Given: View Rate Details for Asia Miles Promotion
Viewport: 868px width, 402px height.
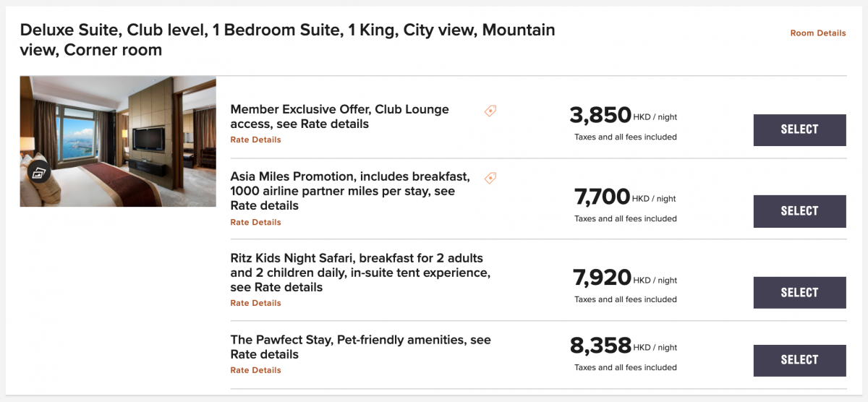Looking at the screenshot, I should [255, 223].
